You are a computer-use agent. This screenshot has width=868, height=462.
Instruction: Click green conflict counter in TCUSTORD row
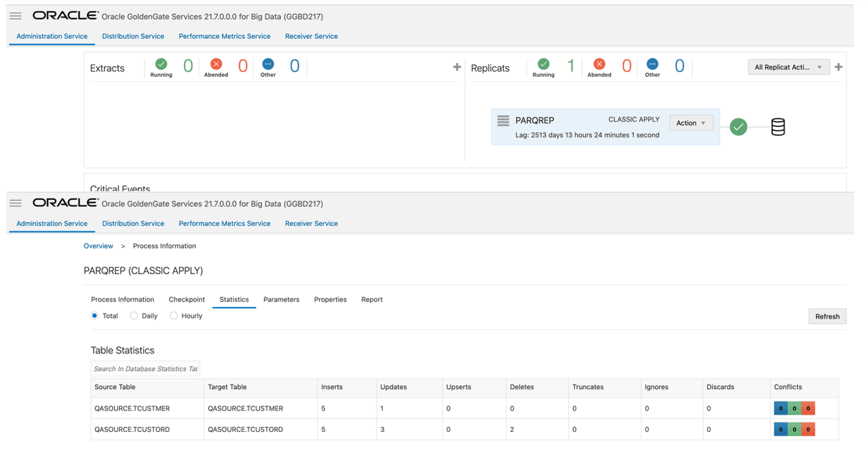pyautogui.click(x=794, y=429)
